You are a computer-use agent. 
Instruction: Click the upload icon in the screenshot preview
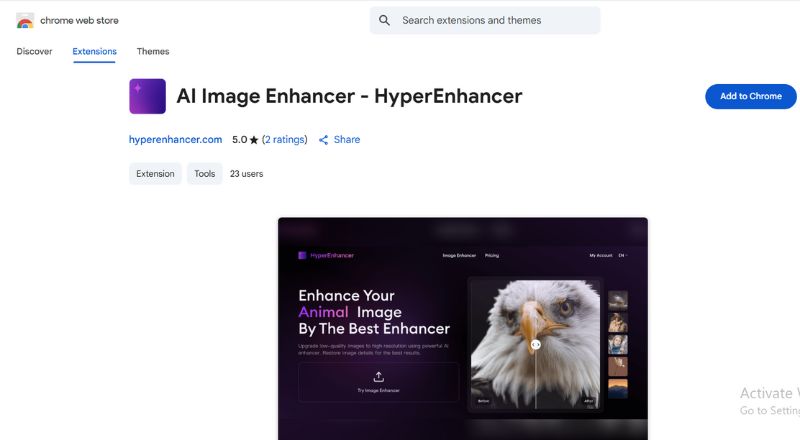point(378,377)
